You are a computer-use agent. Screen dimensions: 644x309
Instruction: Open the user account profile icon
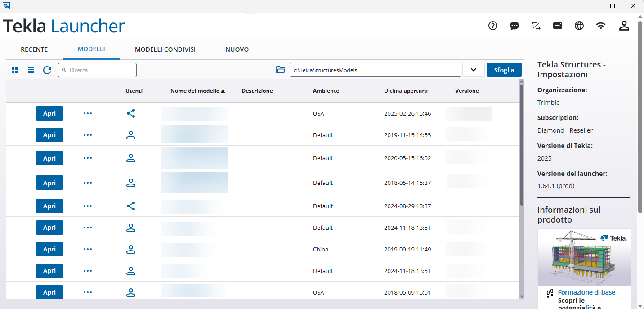(x=624, y=26)
